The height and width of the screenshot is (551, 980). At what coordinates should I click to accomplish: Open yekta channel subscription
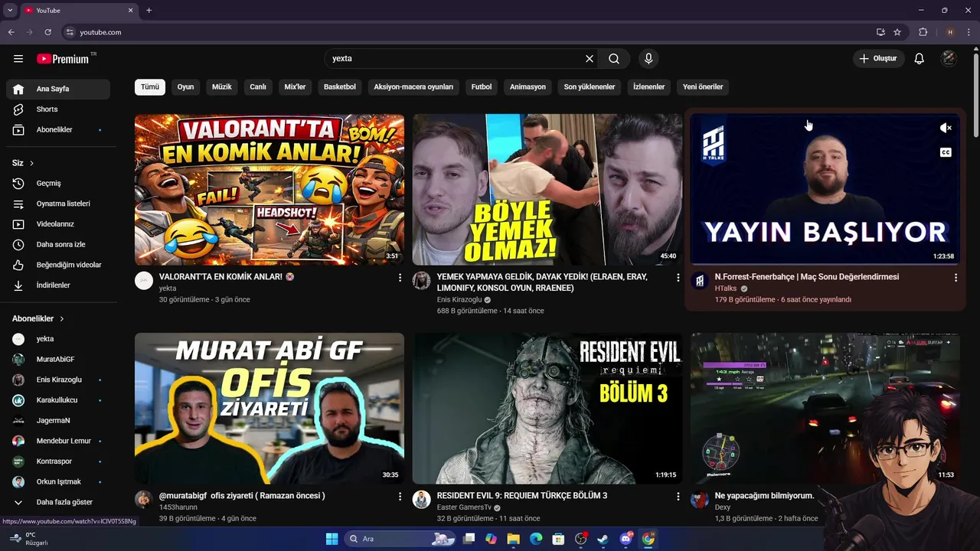click(58, 339)
